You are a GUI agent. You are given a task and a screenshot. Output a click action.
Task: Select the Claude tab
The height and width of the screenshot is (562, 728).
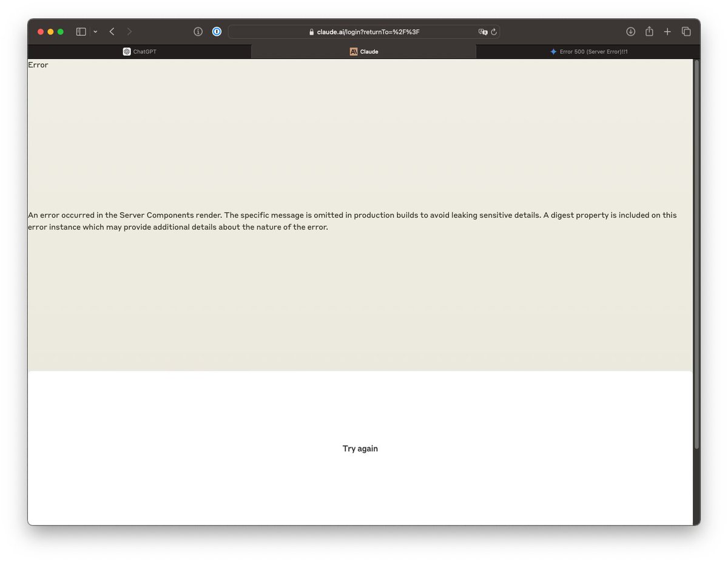tap(363, 52)
